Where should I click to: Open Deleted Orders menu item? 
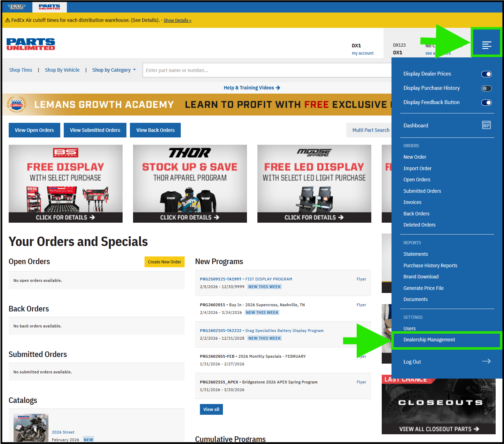pos(419,225)
